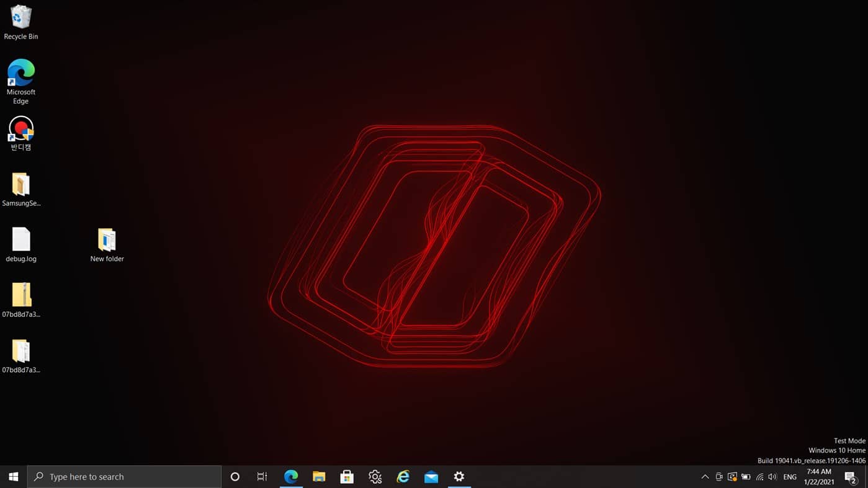The width and height of the screenshot is (868, 488).
Task: Click the Meet Now camera tray icon
Action: (719, 477)
